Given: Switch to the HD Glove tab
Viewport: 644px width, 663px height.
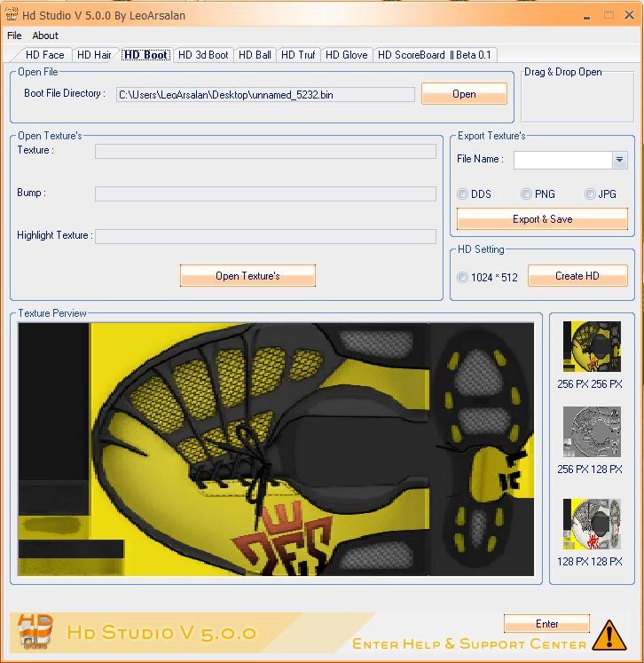Looking at the screenshot, I should [x=346, y=55].
